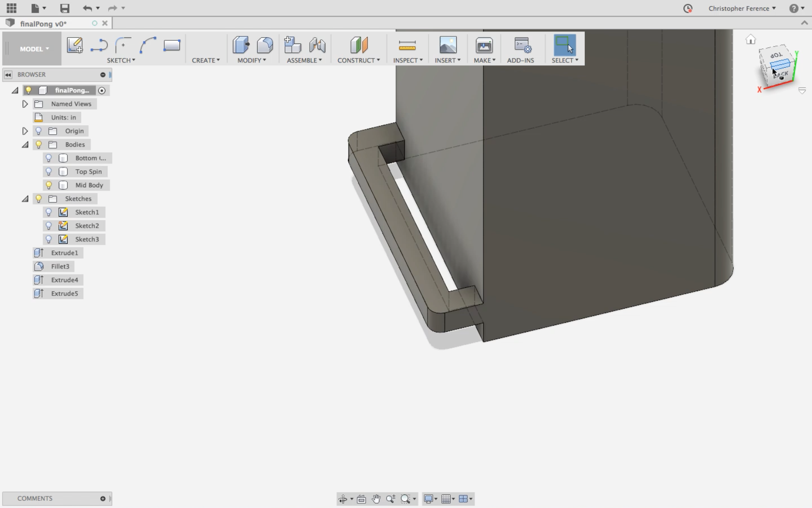Toggle the Sketches folder light bulb

click(x=39, y=199)
